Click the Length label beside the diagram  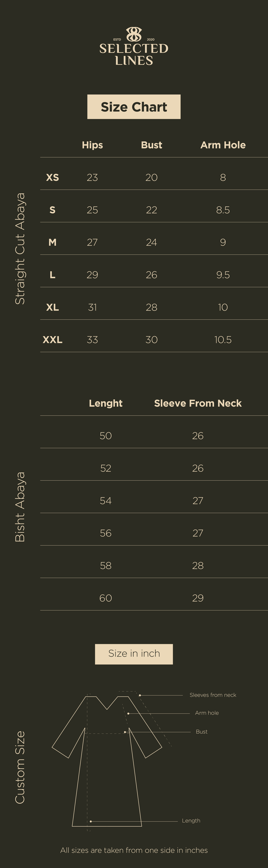pyautogui.click(x=191, y=821)
